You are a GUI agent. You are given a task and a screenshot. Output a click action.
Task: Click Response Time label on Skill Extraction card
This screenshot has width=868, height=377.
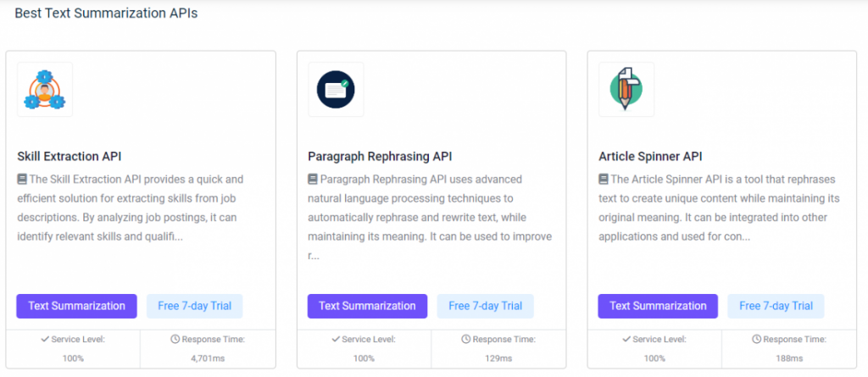click(214, 340)
